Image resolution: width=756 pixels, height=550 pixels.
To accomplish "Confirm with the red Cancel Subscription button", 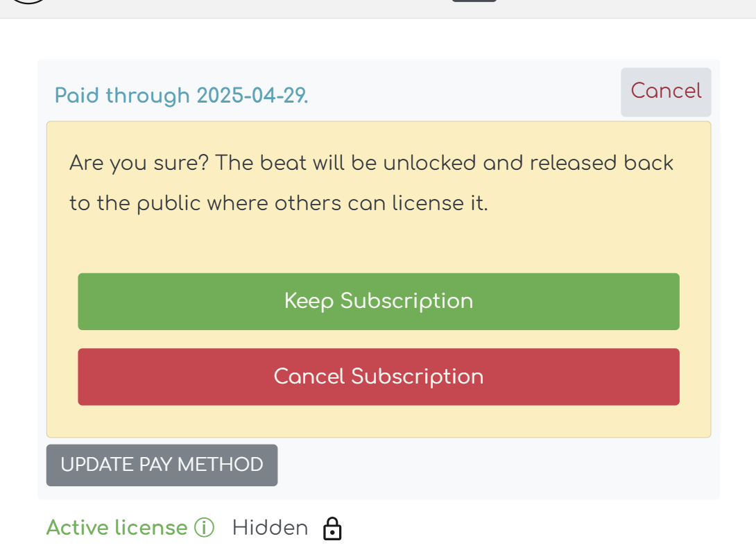I will click(x=379, y=377).
